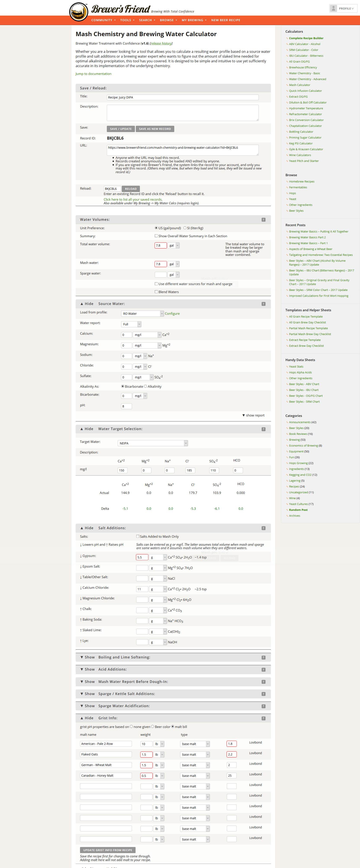Viewport: 360px width, 868px height.
Task: Click the Reload button
Action: [x=131, y=189]
